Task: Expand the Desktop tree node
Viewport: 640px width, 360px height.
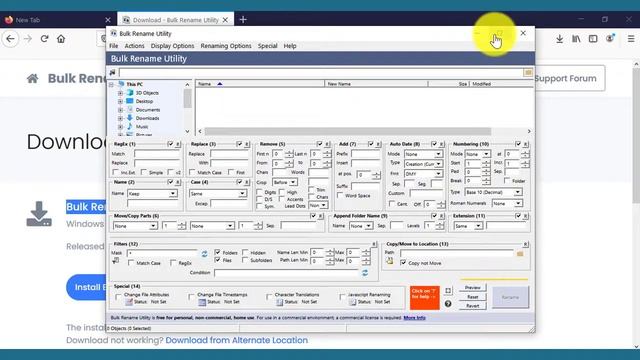Action: click(120, 101)
